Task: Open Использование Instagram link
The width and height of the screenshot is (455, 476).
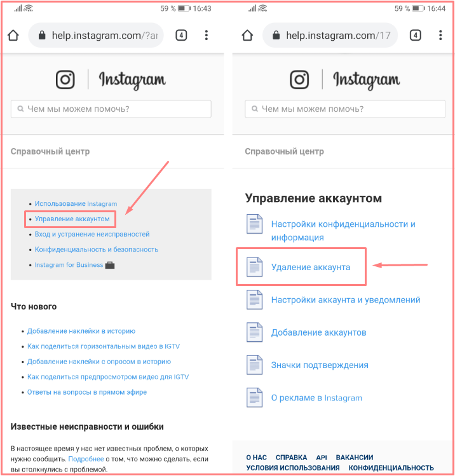Action: tap(76, 204)
